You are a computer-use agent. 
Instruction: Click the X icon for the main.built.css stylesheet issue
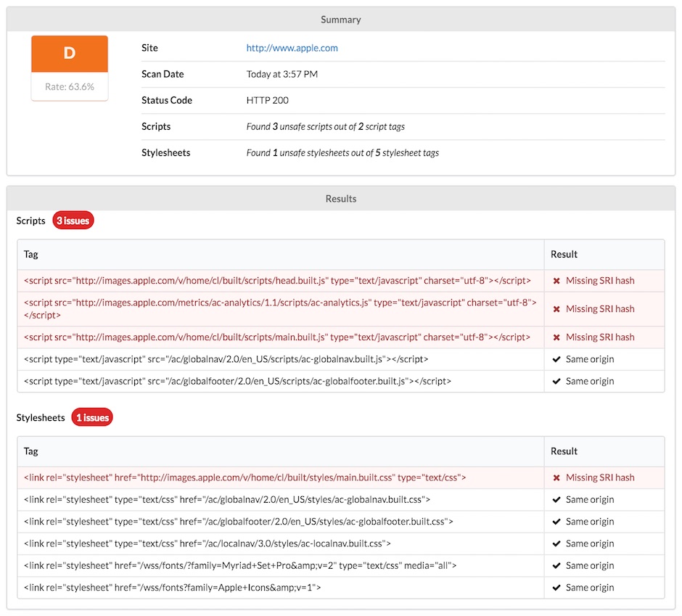coord(557,477)
